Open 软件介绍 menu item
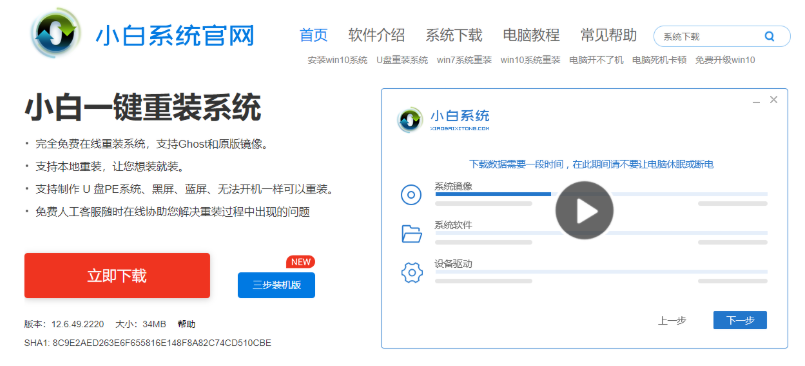Screen dimensions: 805x366 click(376, 35)
